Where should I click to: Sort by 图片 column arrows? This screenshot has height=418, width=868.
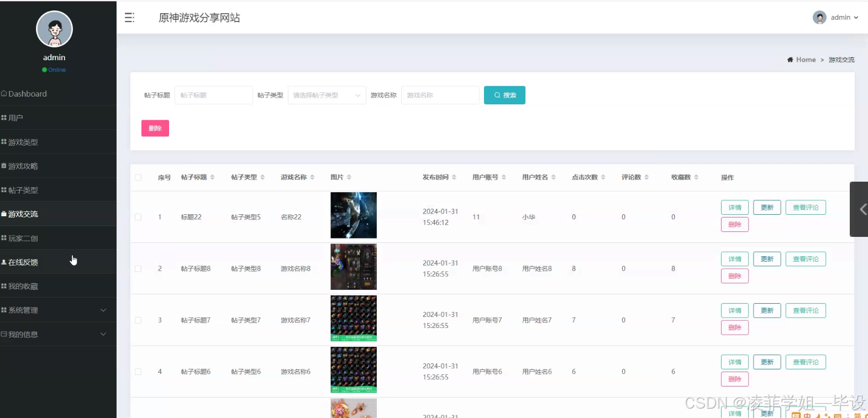pyautogui.click(x=349, y=177)
